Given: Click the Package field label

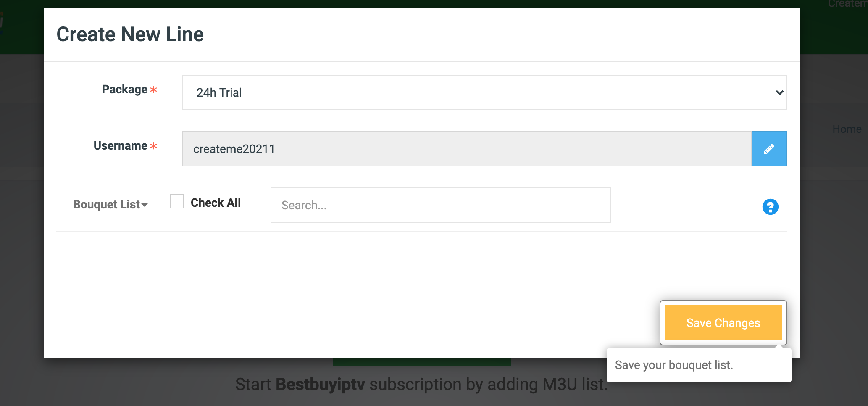Looking at the screenshot, I should 124,90.
